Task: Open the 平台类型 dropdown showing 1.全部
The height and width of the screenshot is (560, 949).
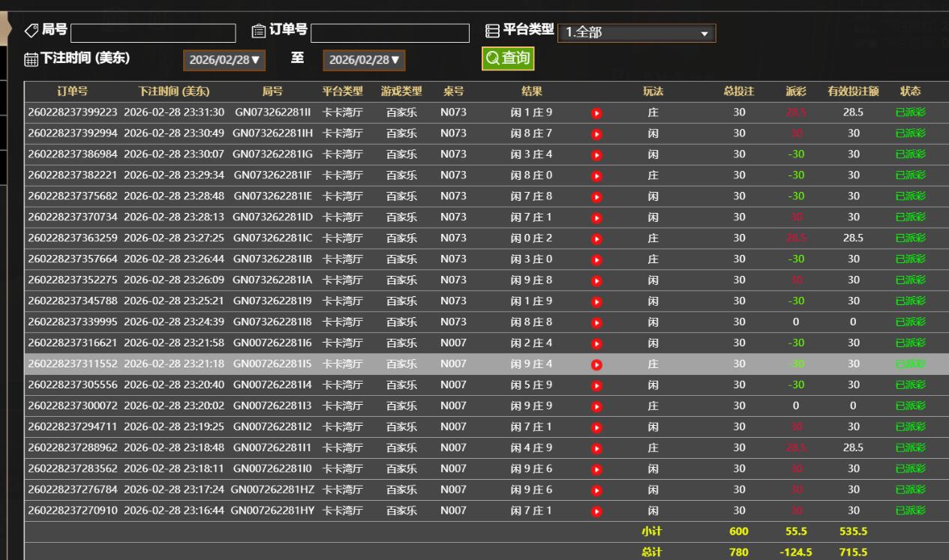Action: pos(637,33)
